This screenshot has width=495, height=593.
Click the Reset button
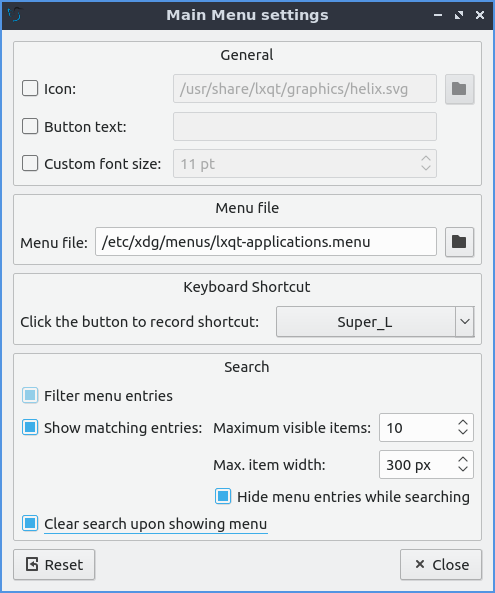point(54,565)
